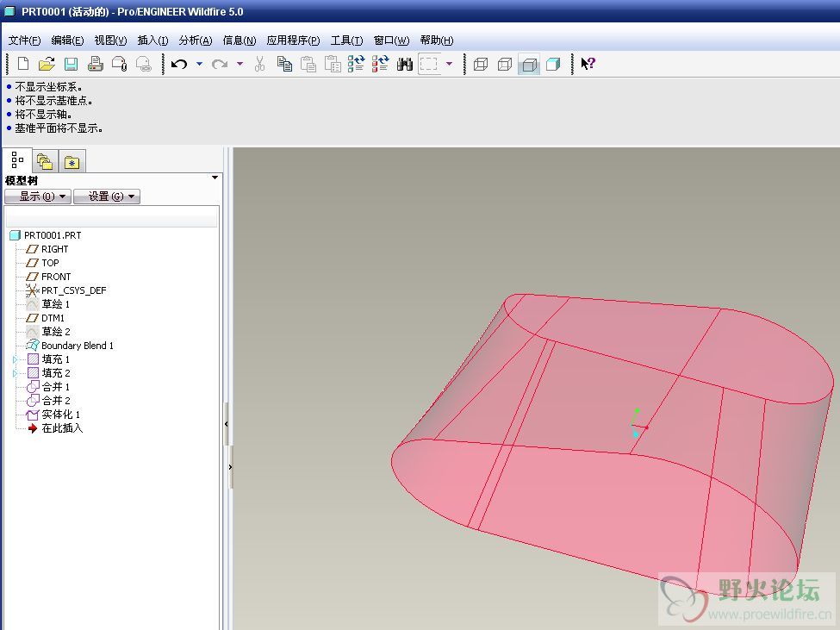Select 填充 2 in model tree

[56, 373]
